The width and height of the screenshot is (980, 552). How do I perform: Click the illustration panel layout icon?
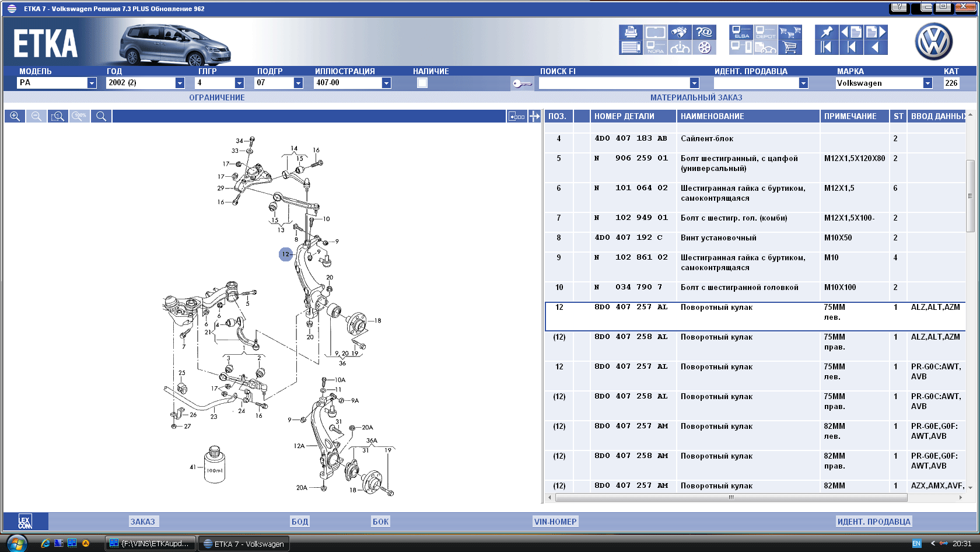pos(516,116)
